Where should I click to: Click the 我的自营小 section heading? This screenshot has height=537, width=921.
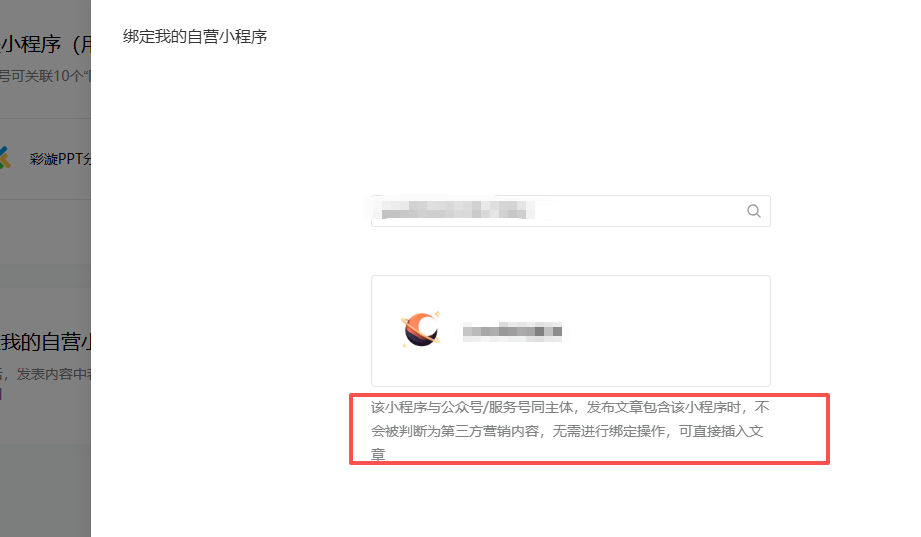point(46,342)
